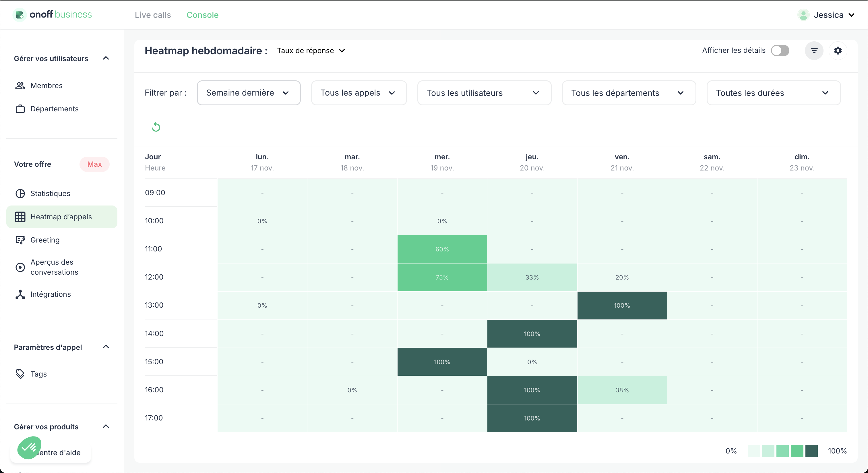The width and height of the screenshot is (868, 473).
Task: Click the ven. 21 nov. column header
Action: pyautogui.click(x=622, y=162)
